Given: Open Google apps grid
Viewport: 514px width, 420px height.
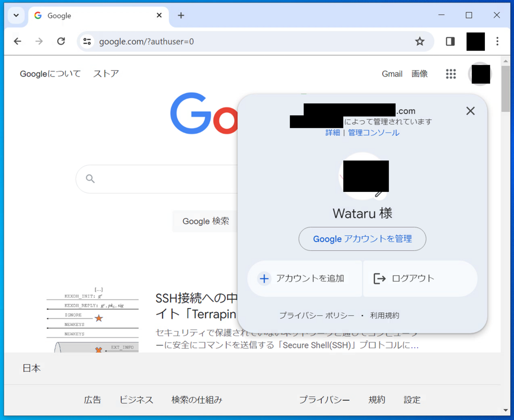Looking at the screenshot, I should pos(451,74).
